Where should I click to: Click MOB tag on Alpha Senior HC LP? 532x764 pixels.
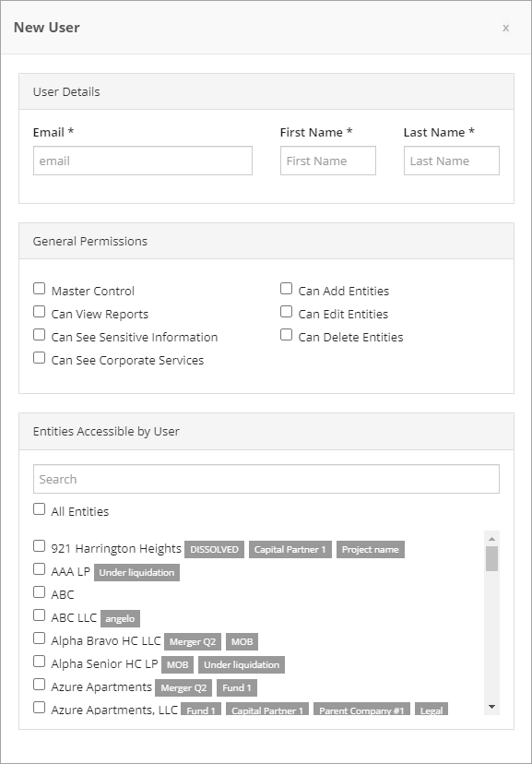[x=178, y=664]
